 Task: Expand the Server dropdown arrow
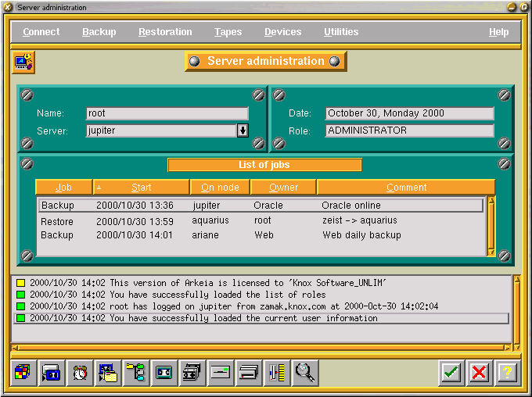point(243,131)
